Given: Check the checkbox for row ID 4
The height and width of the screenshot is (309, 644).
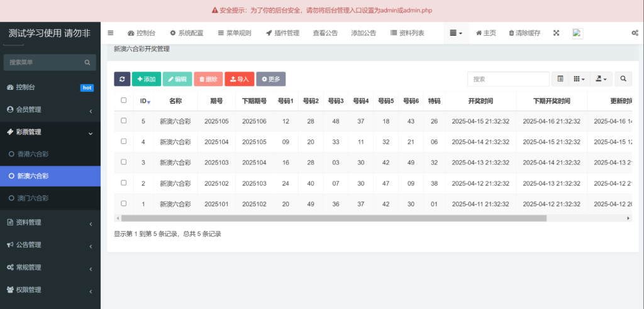Looking at the screenshot, I should pos(124,141).
